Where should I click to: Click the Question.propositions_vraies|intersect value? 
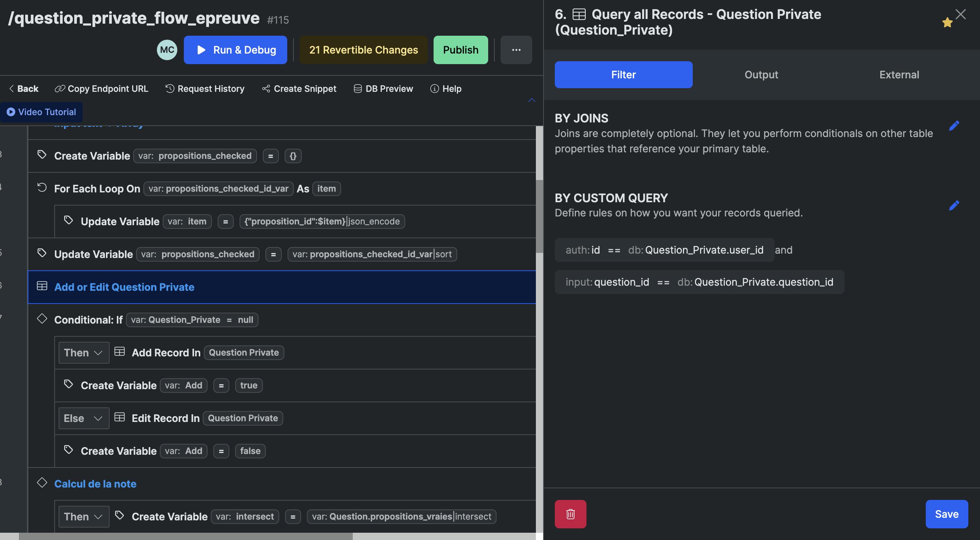click(402, 516)
